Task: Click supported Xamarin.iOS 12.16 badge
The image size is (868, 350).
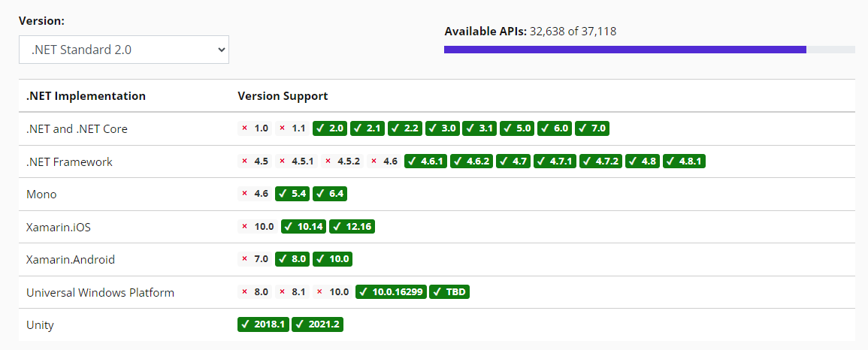Action: (x=352, y=226)
